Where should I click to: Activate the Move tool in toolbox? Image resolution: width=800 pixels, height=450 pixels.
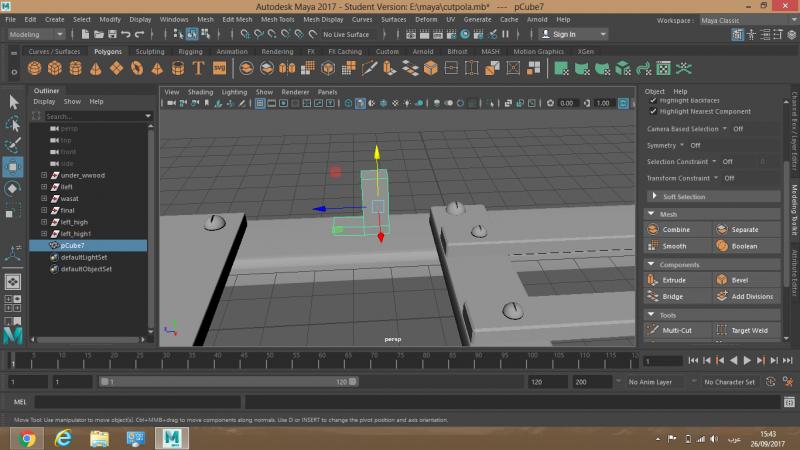point(13,167)
